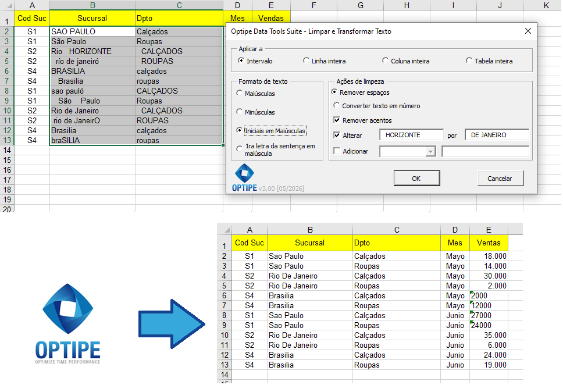Select Mayo cell in result row 5
This screenshot has width=563, height=392.
pyautogui.click(x=455, y=286)
